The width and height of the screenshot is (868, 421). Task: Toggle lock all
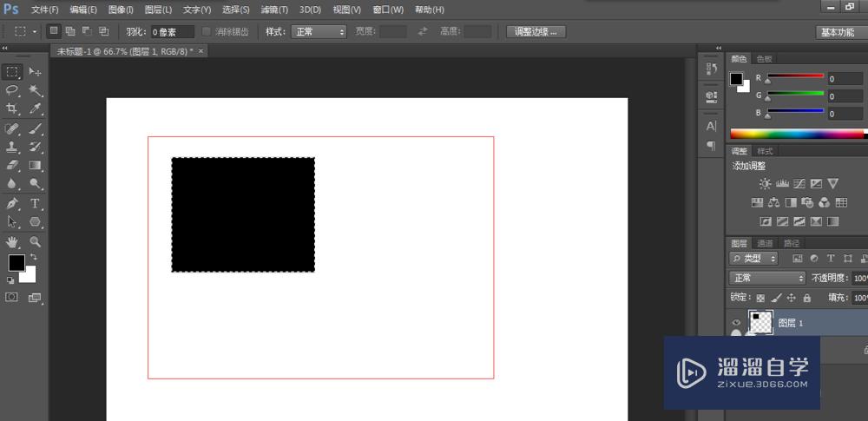coord(806,298)
